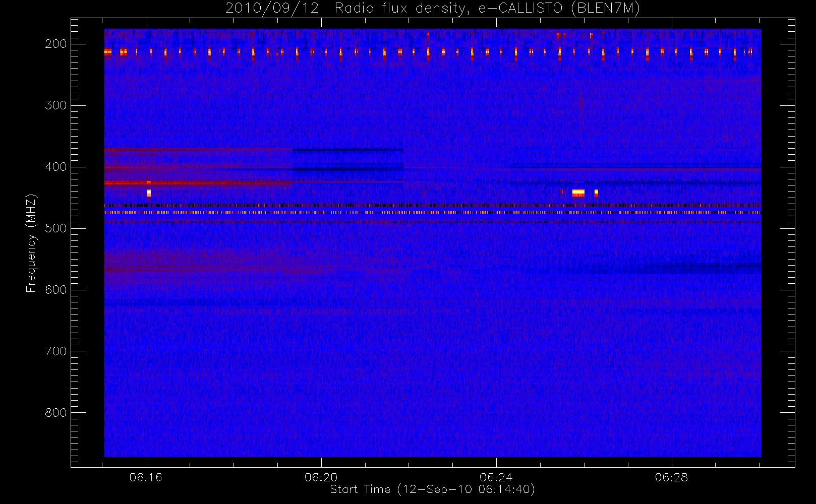816x504 pixels.
Task: Click the 06:16 time tick label
Action: coord(146,477)
